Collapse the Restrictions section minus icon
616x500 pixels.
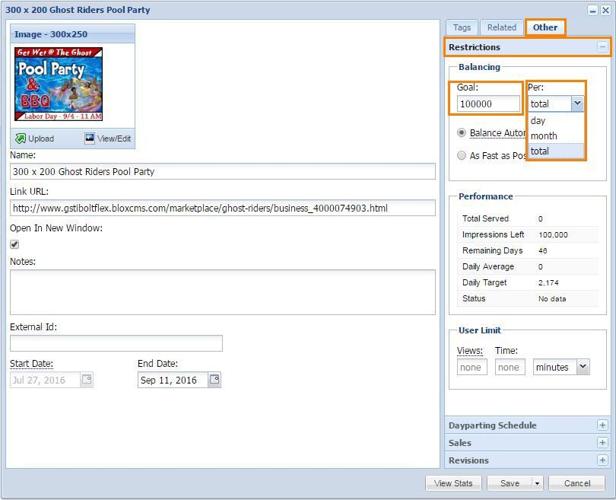point(602,47)
